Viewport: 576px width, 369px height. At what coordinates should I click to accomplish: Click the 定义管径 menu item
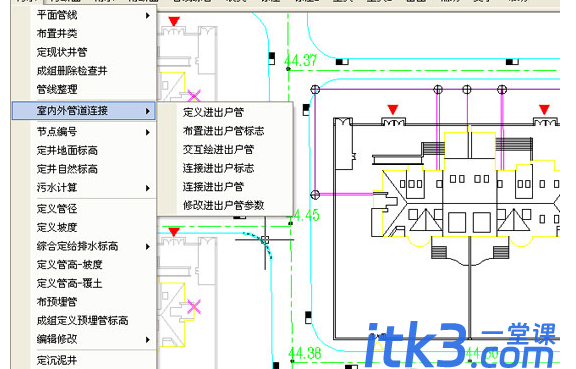point(84,209)
